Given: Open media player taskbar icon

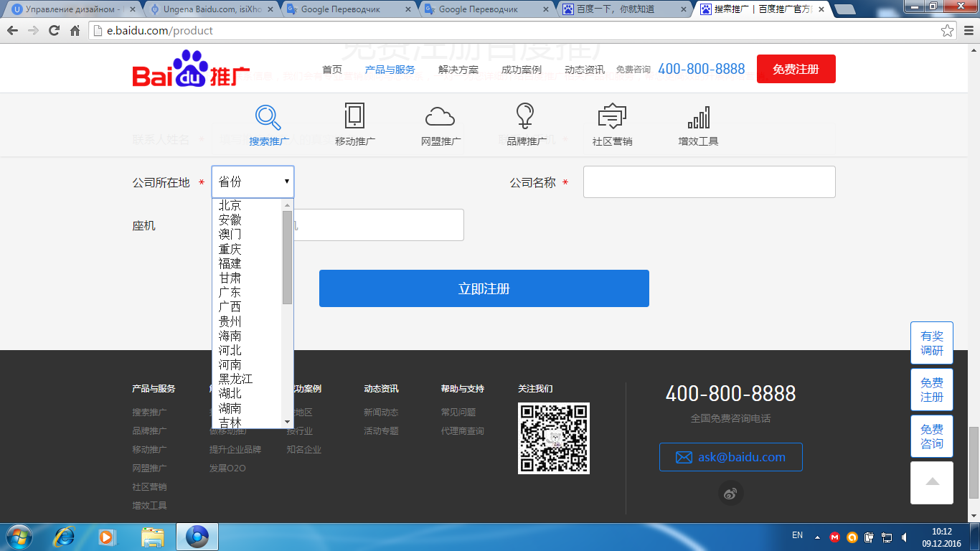Looking at the screenshot, I should point(106,537).
